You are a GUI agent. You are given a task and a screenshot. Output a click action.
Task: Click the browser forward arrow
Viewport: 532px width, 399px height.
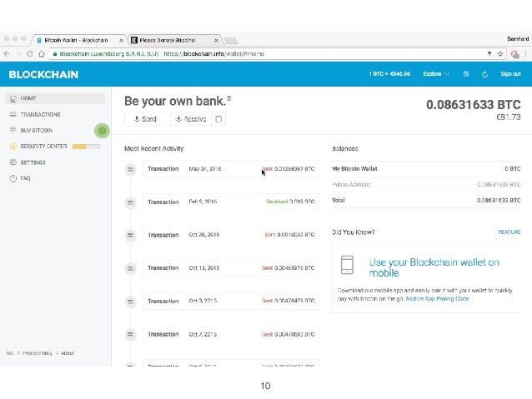pyautogui.click(x=18, y=53)
